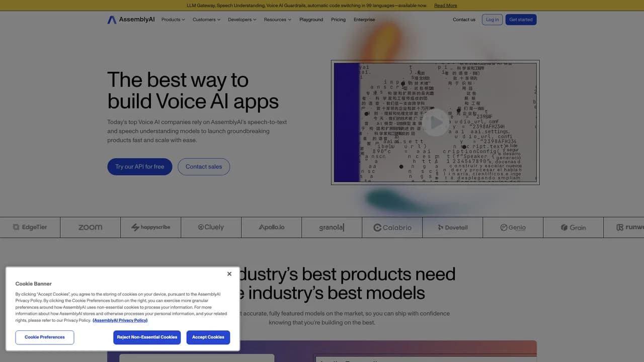Navigate to Enterprise page
Image resolution: width=644 pixels, height=362 pixels.
click(x=364, y=20)
